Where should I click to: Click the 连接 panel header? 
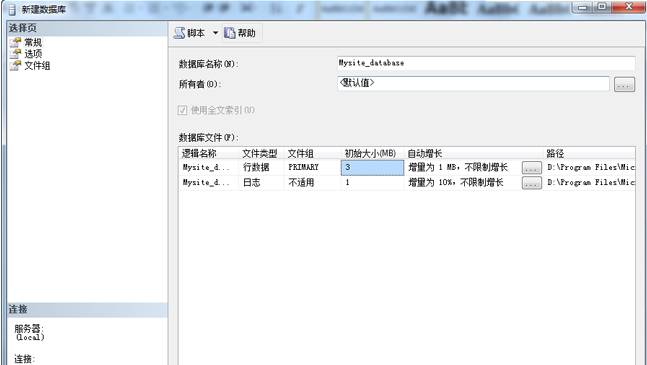click(87, 309)
